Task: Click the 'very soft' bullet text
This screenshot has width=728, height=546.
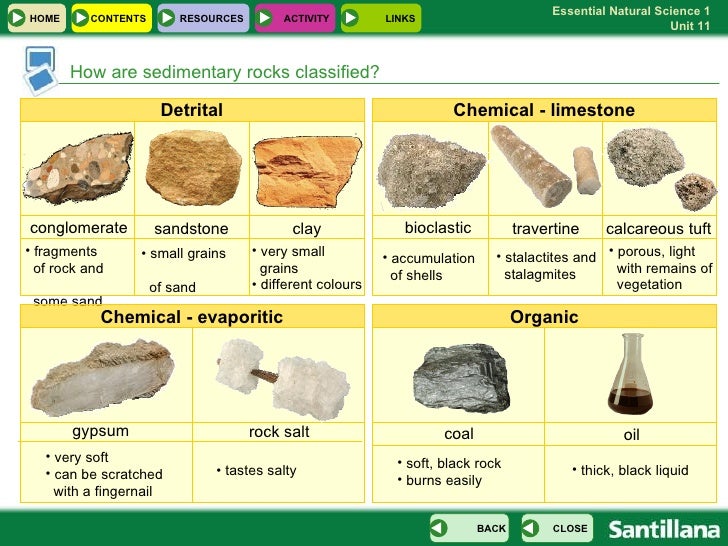Action: coord(77,458)
